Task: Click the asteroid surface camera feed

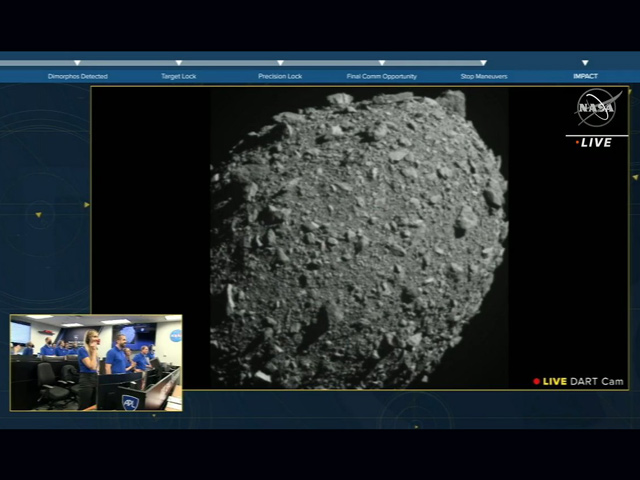Action: tap(358, 238)
